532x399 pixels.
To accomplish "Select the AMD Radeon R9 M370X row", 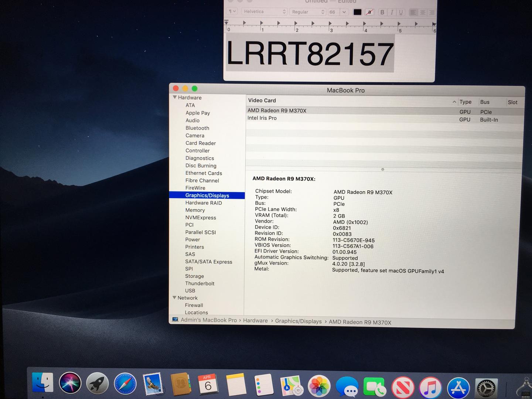I will (385, 111).
